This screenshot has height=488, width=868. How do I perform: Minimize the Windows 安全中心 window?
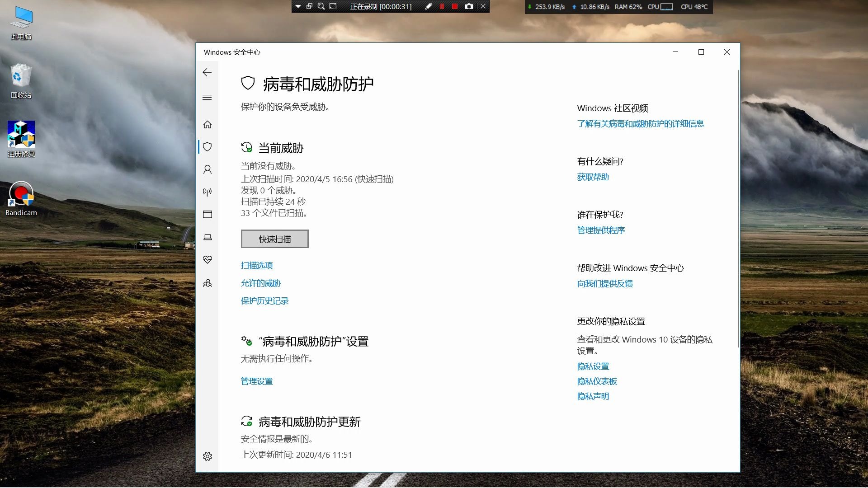coord(675,52)
